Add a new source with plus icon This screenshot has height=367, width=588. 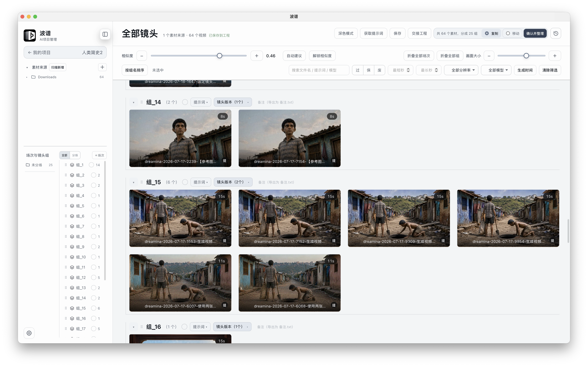point(102,67)
